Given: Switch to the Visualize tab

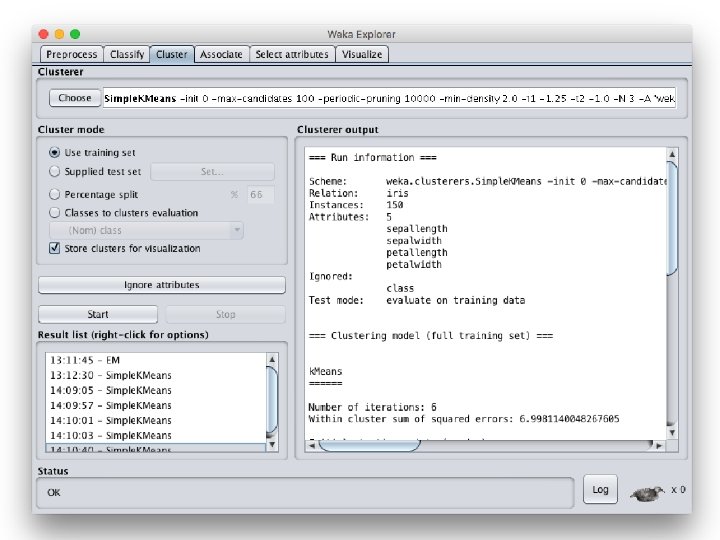Looking at the screenshot, I should (x=362, y=54).
